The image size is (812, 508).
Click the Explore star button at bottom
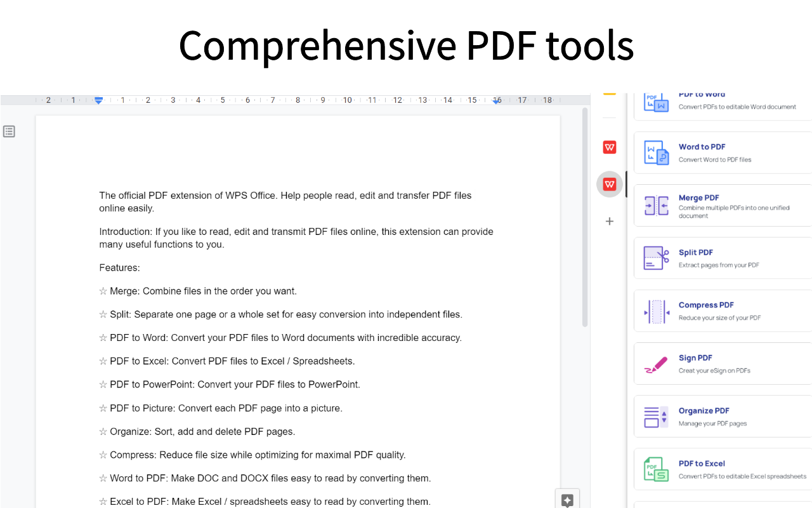tap(567, 500)
